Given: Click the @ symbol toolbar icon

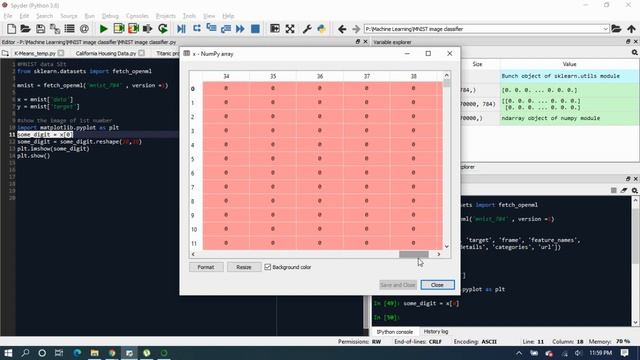Looking at the screenshot, I should [x=84, y=29].
